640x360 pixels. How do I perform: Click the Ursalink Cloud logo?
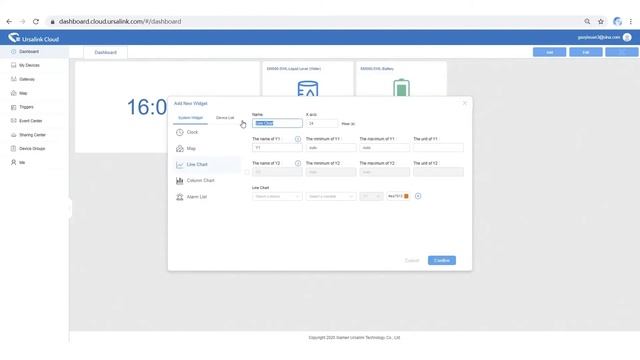[x=33, y=38]
